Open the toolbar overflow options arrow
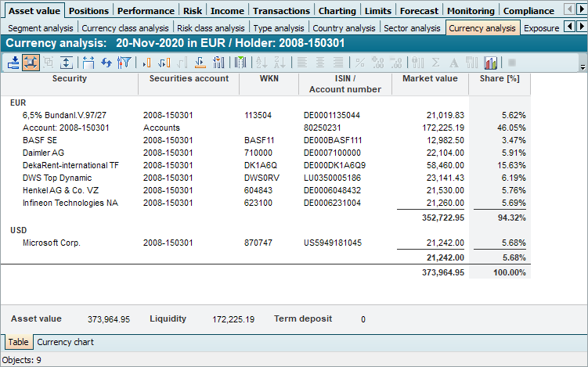 pyautogui.click(x=583, y=67)
